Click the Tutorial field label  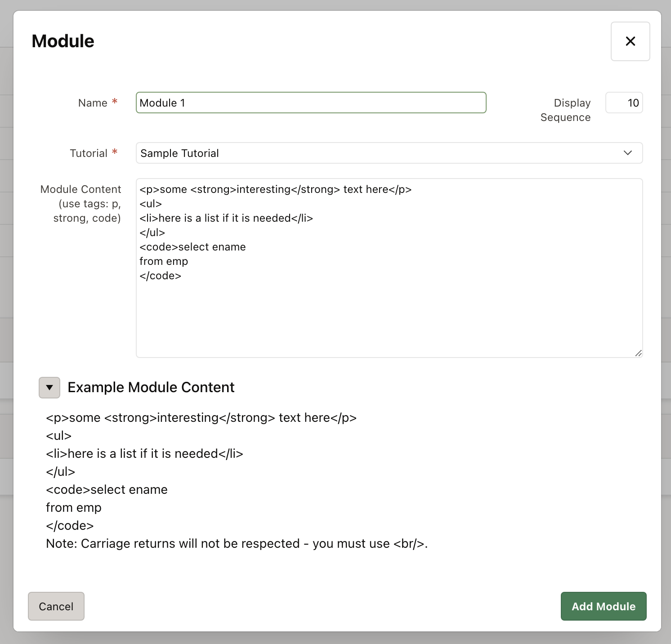pos(89,153)
